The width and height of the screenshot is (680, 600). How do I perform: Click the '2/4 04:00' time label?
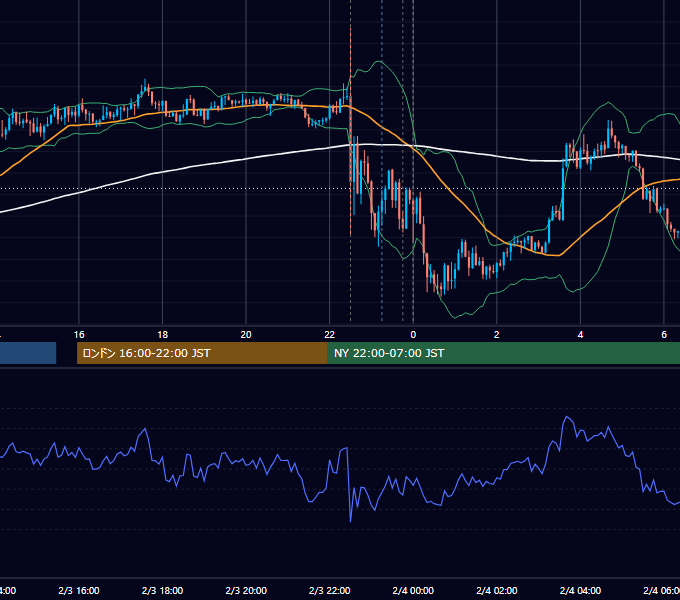coord(580,590)
